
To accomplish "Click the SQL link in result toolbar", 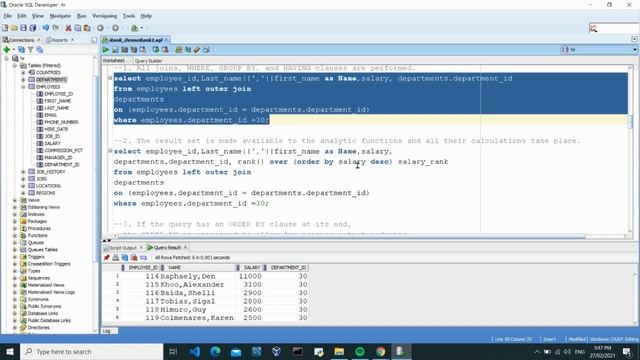I will click(143, 258).
